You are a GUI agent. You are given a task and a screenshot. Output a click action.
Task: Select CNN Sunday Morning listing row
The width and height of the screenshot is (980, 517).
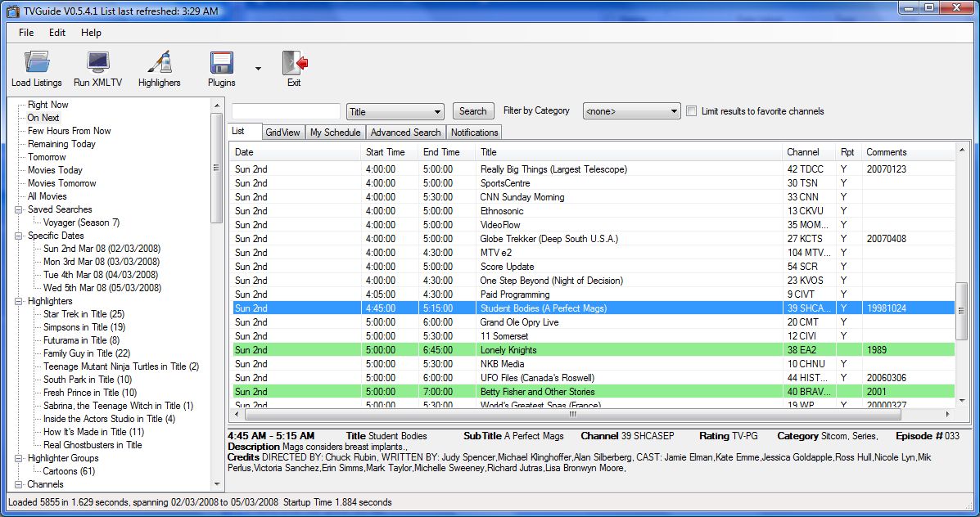tap(593, 197)
